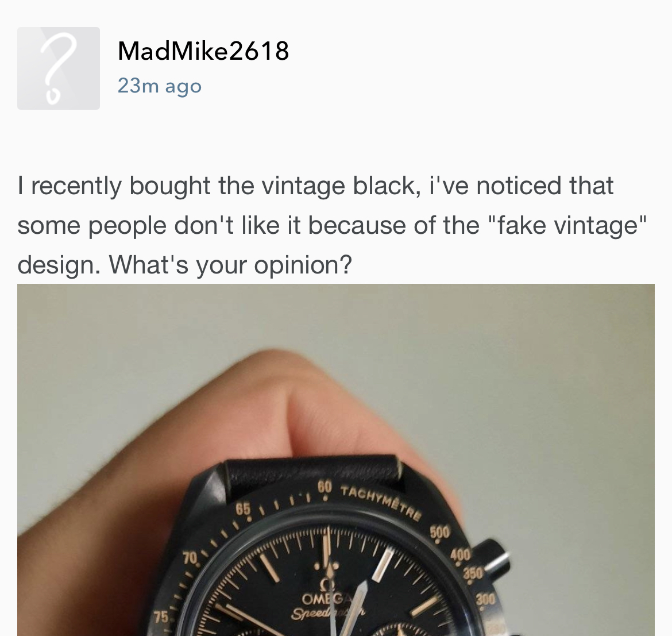Click the 70 marking on bezel
This screenshot has width=672, height=636.
pyautogui.click(x=190, y=558)
